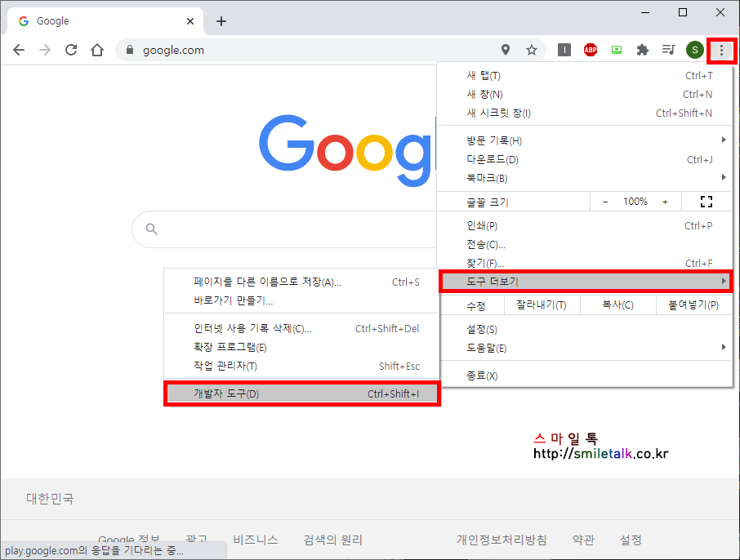
Task: Select 인쇄(P) print option
Action: click(x=585, y=226)
